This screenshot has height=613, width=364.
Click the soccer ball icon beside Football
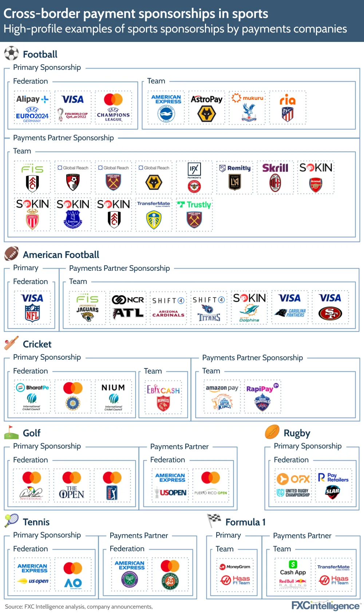click(11, 54)
